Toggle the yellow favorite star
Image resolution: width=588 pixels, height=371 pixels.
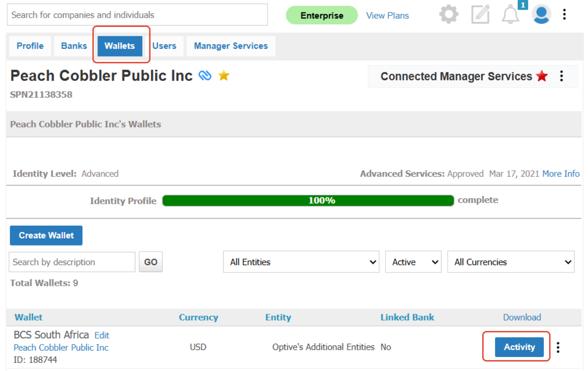click(x=224, y=75)
